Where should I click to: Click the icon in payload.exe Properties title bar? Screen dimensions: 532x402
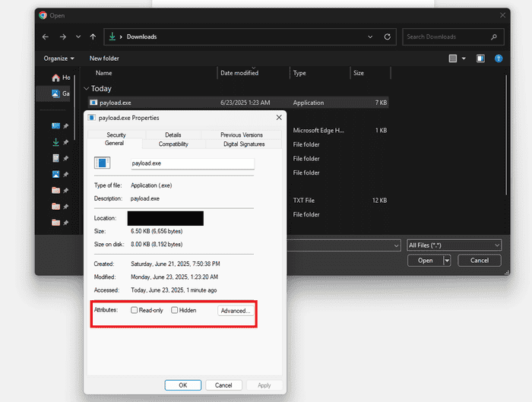tap(91, 118)
